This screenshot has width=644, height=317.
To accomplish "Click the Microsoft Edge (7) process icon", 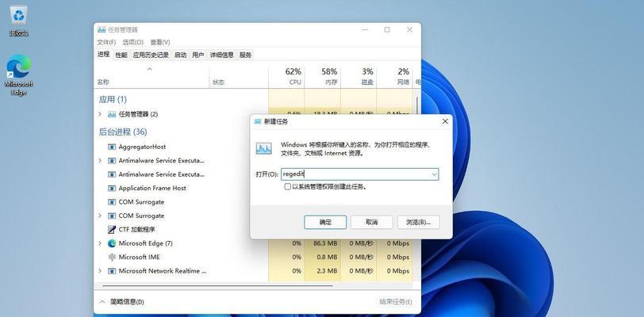I will point(112,243).
